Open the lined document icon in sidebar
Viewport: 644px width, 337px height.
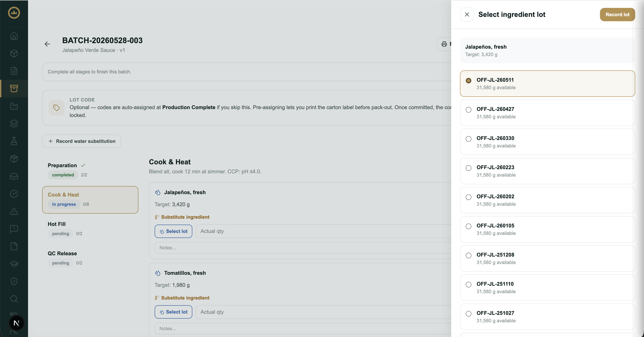click(14, 71)
